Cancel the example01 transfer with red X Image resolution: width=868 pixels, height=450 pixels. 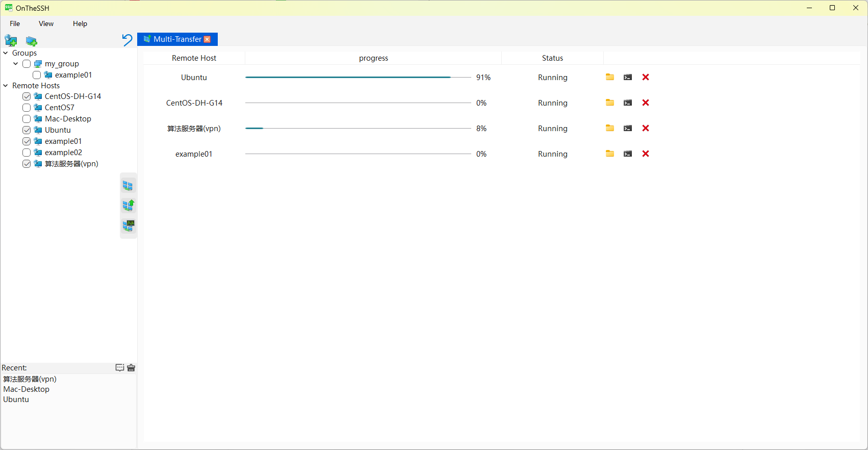pyautogui.click(x=646, y=154)
